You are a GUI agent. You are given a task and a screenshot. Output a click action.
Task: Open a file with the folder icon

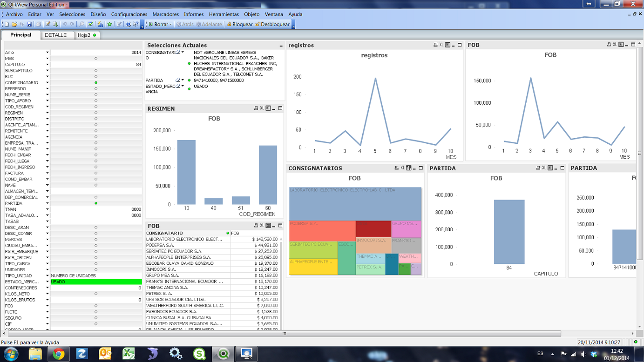click(14, 24)
